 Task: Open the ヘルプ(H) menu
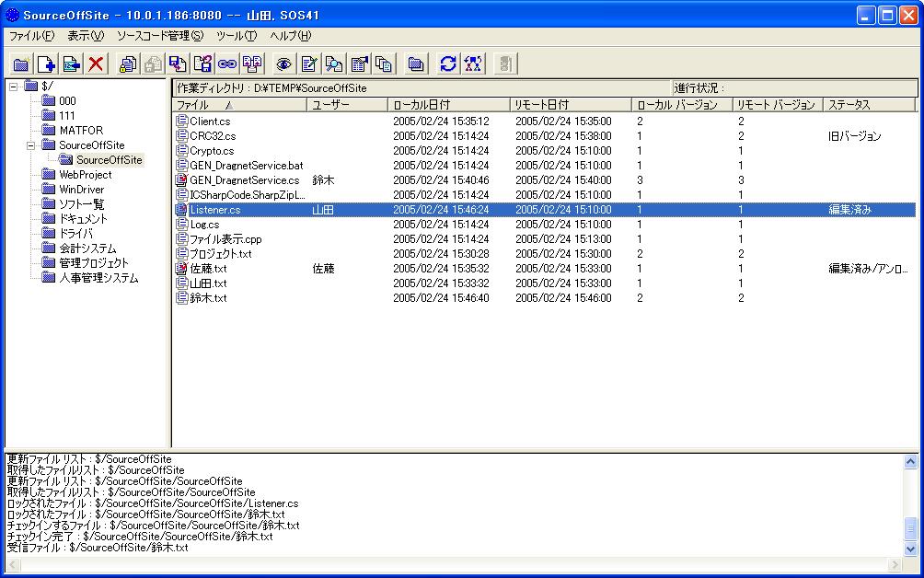[290, 36]
